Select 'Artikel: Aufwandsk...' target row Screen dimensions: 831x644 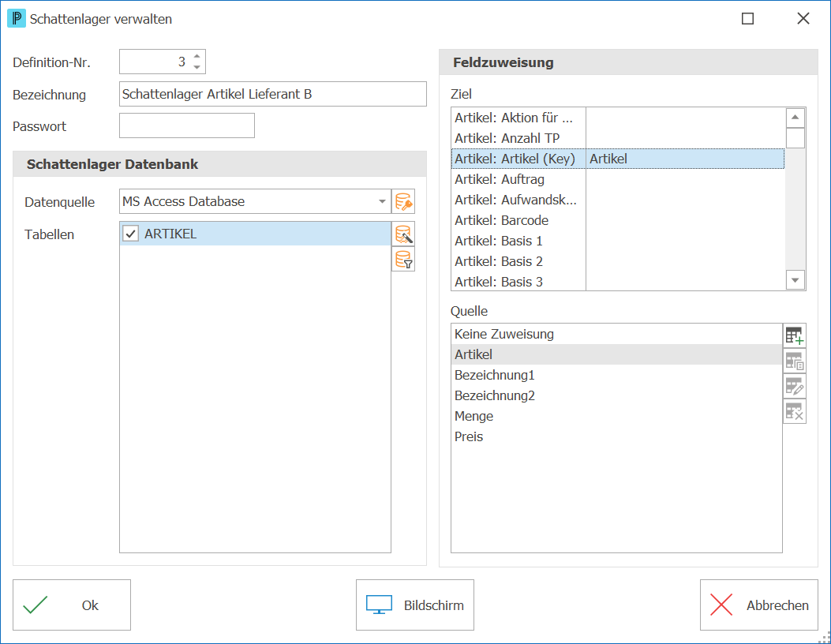618,200
